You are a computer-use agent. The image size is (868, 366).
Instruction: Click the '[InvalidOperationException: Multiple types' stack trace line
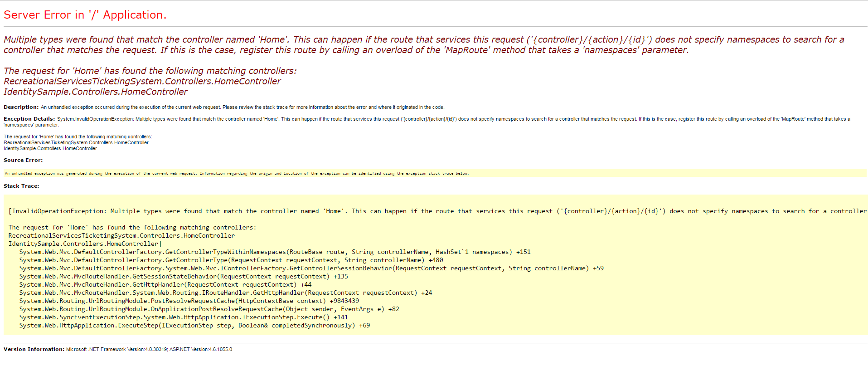point(437,211)
